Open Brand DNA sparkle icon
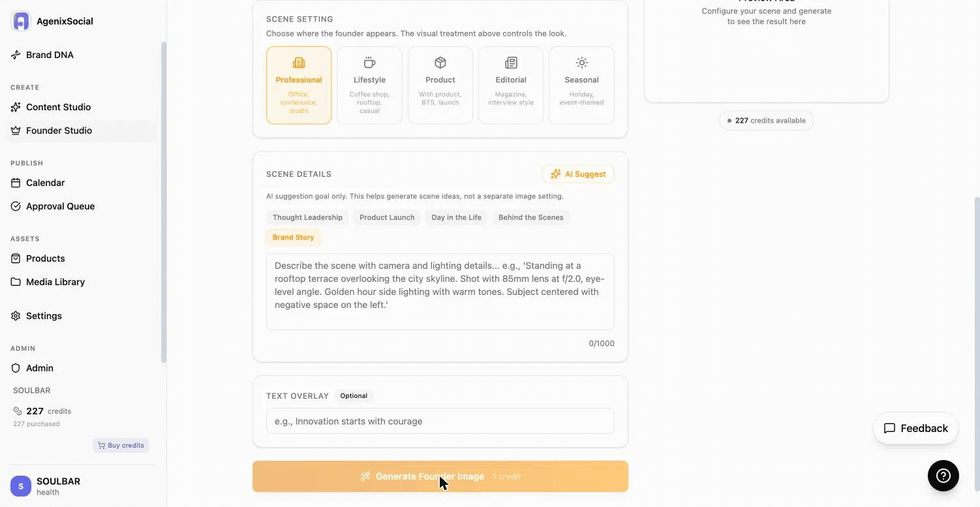Screen dimensions: 980x507 click(x=16, y=55)
